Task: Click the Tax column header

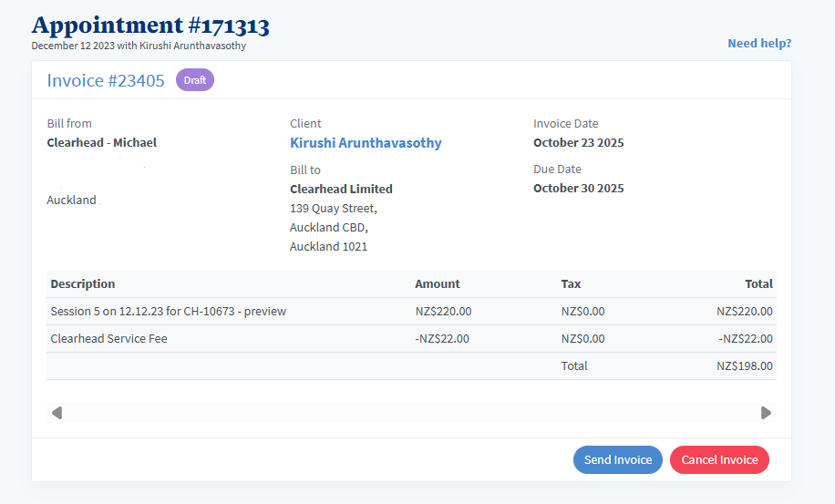Action: (571, 284)
